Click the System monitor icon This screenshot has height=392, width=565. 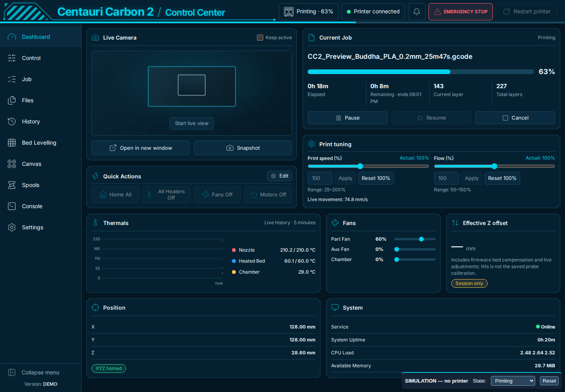335,308
